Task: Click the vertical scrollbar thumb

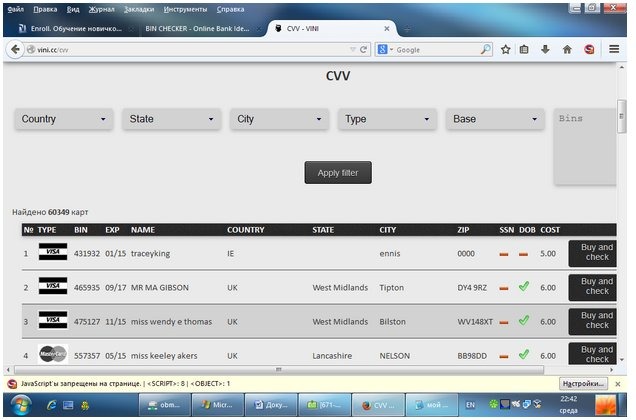Action: pos(621,116)
